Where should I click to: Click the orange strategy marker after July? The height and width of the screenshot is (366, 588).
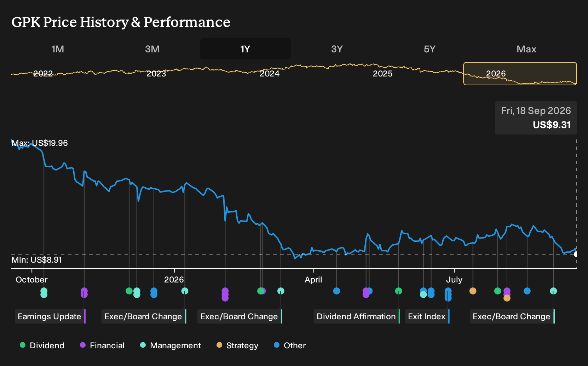click(473, 291)
